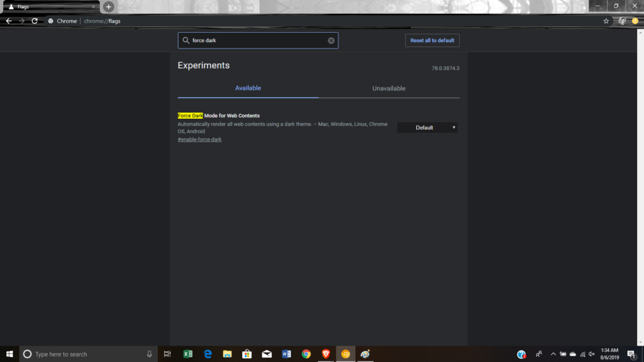644x362 pixels.
Task: Click the Chrome site info icon
Action: pos(50,21)
